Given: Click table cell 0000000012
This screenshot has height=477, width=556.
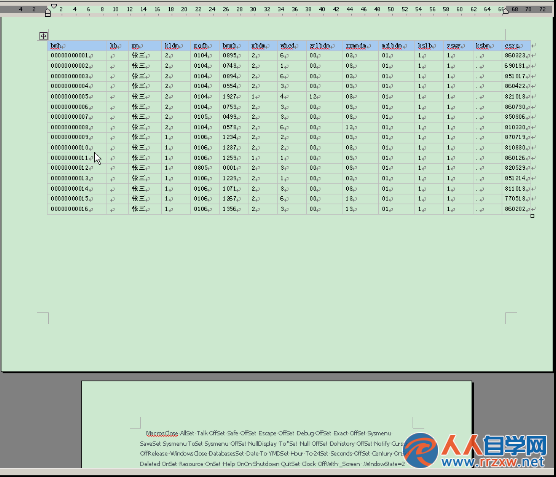Looking at the screenshot, I should click(77, 168).
